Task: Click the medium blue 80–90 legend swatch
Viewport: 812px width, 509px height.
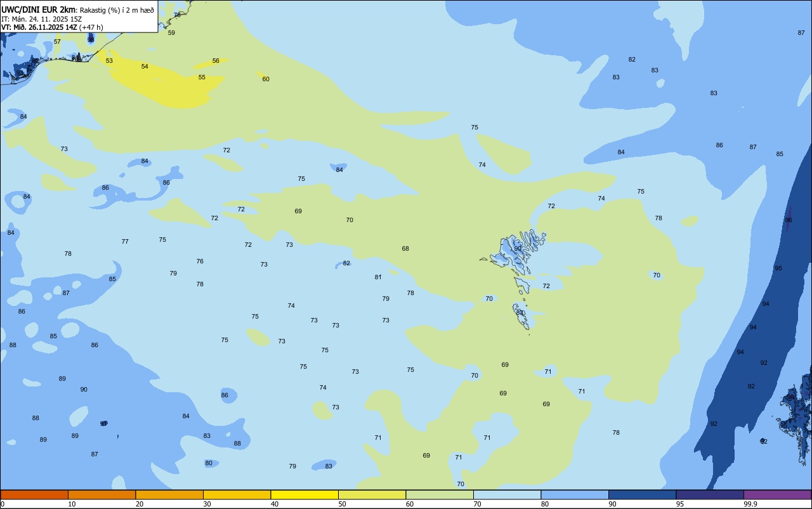Action: (x=575, y=494)
